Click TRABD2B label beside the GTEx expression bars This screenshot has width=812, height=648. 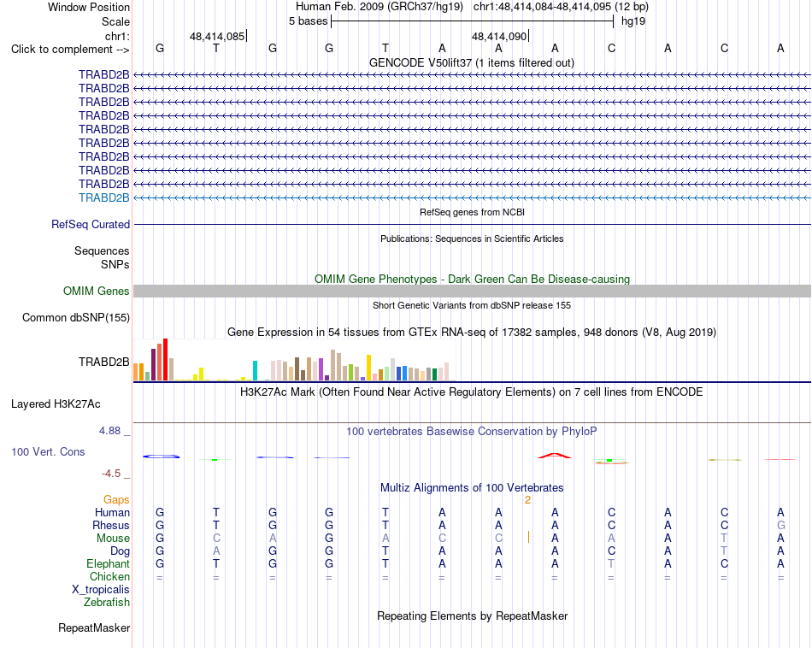tap(104, 362)
